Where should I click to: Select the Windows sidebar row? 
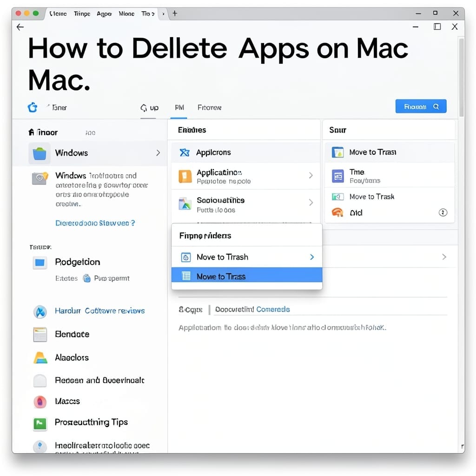tap(90, 153)
